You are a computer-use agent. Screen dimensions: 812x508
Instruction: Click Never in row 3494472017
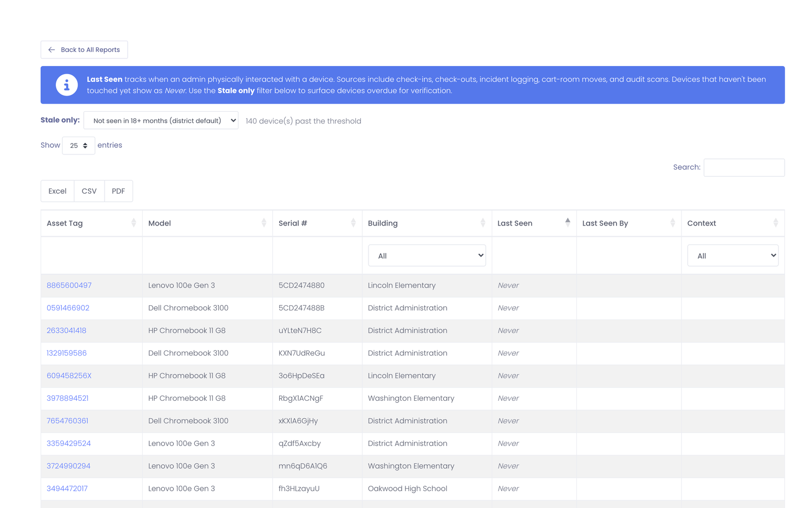click(x=508, y=489)
